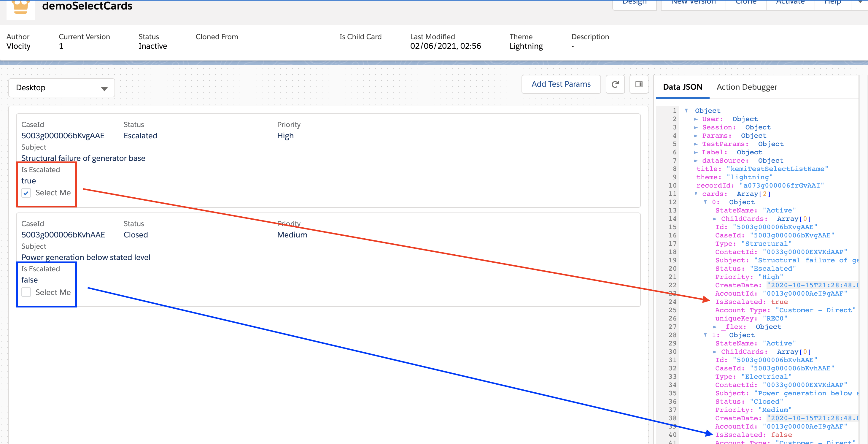Click uniqueKey REC0 line in JSON
868x444 pixels.
tap(751, 318)
